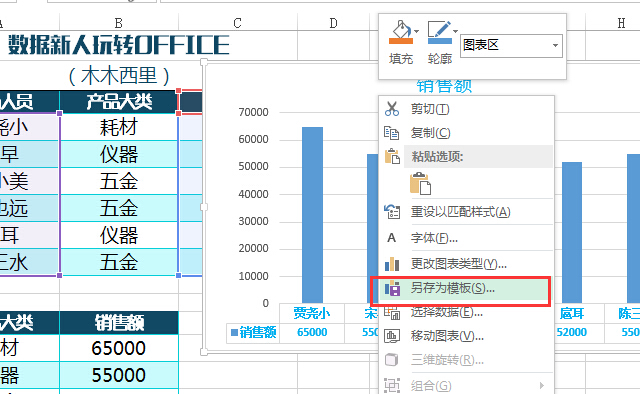Click the 销售额 chart title
The height and width of the screenshot is (394, 640).
[x=444, y=86]
